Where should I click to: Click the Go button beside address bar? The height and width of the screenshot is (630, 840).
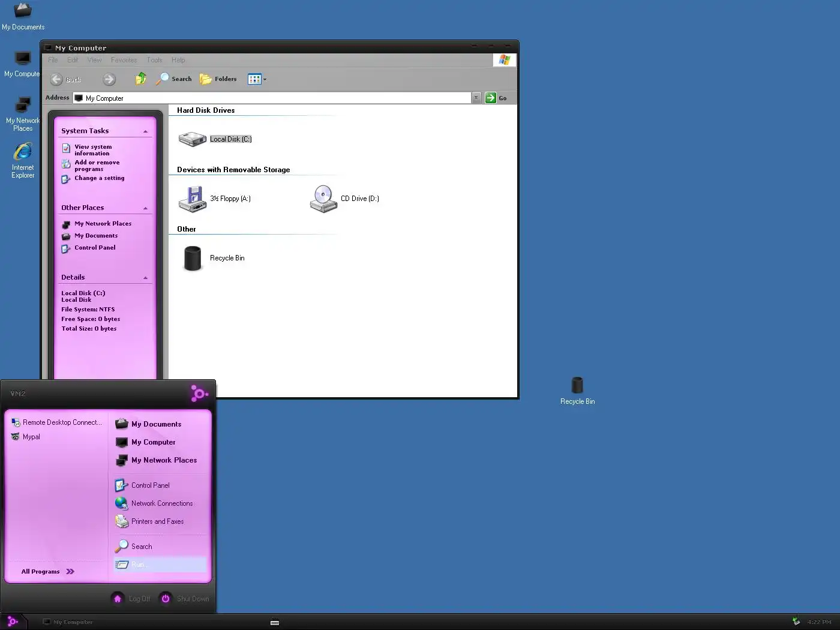496,98
